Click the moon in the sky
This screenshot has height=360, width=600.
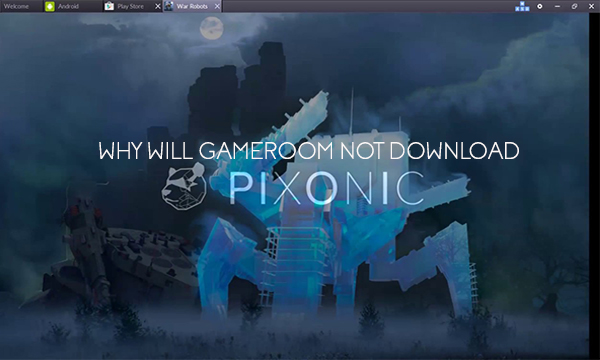212,28
